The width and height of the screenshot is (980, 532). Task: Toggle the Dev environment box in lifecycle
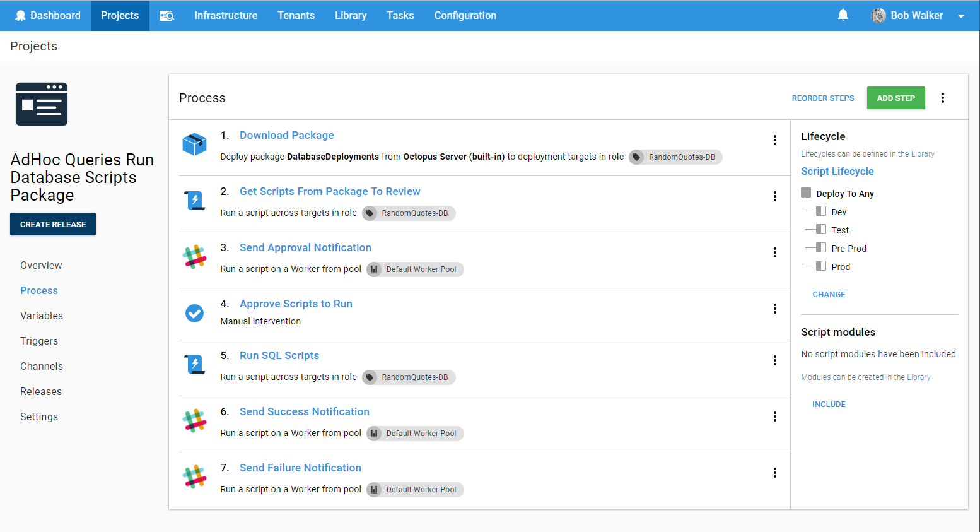(x=821, y=211)
